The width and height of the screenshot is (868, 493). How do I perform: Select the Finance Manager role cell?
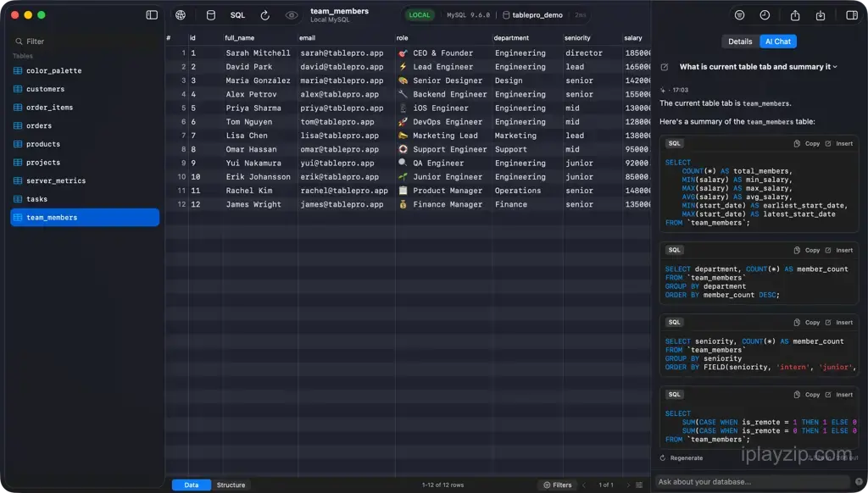[443, 205]
